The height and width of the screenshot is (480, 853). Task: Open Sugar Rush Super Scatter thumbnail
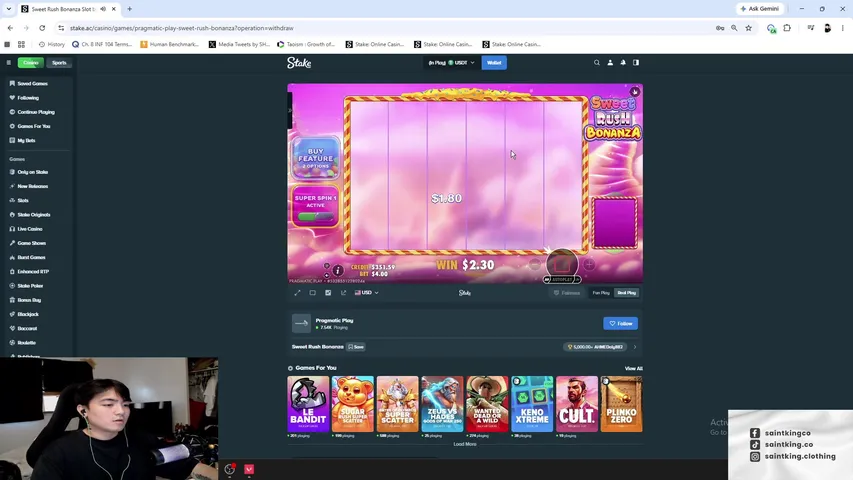pos(353,404)
